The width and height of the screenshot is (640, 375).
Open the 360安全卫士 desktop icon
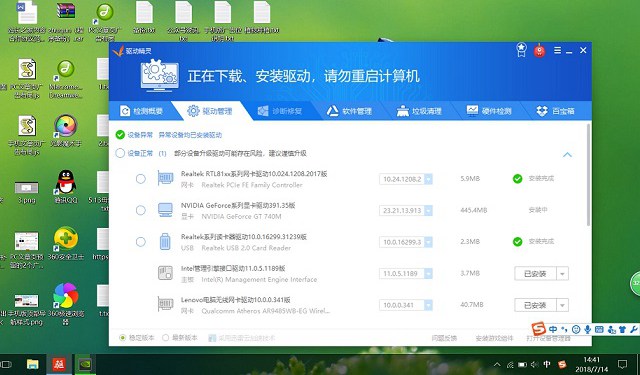click(x=66, y=244)
